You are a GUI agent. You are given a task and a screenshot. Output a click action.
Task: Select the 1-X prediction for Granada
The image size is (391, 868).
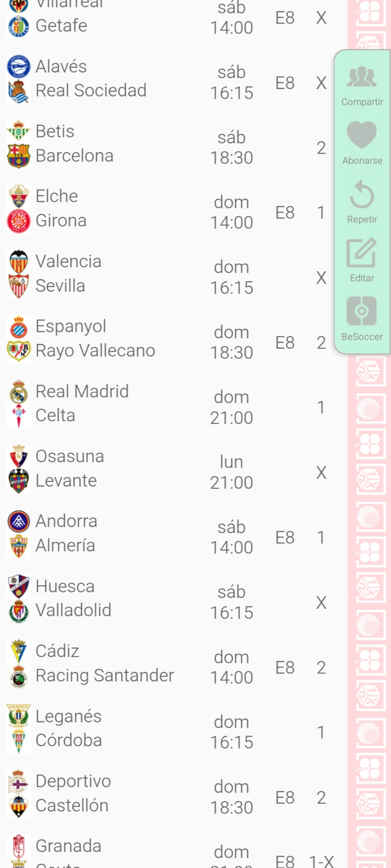[321, 861]
